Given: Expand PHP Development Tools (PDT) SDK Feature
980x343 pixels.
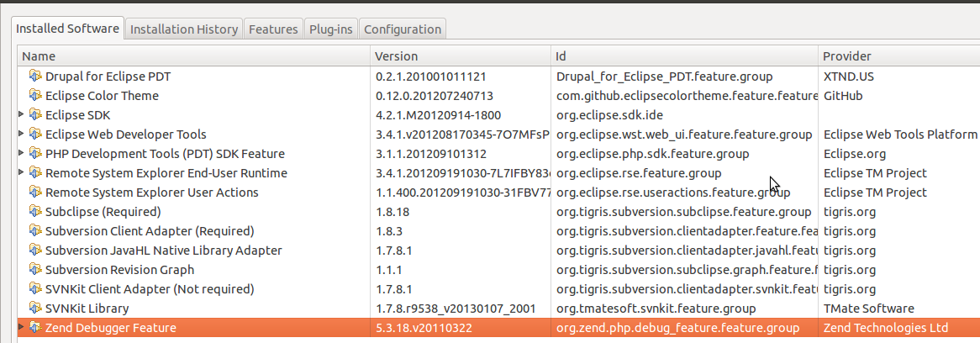Looking at the screenshot, I should 22,153.
